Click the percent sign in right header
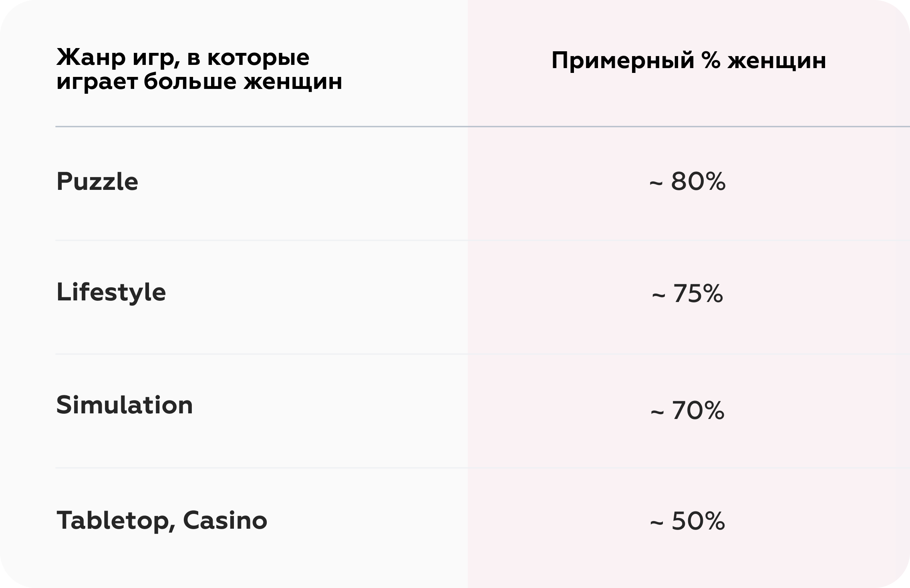This screenshot has width=910, height=588. [711, 60]
